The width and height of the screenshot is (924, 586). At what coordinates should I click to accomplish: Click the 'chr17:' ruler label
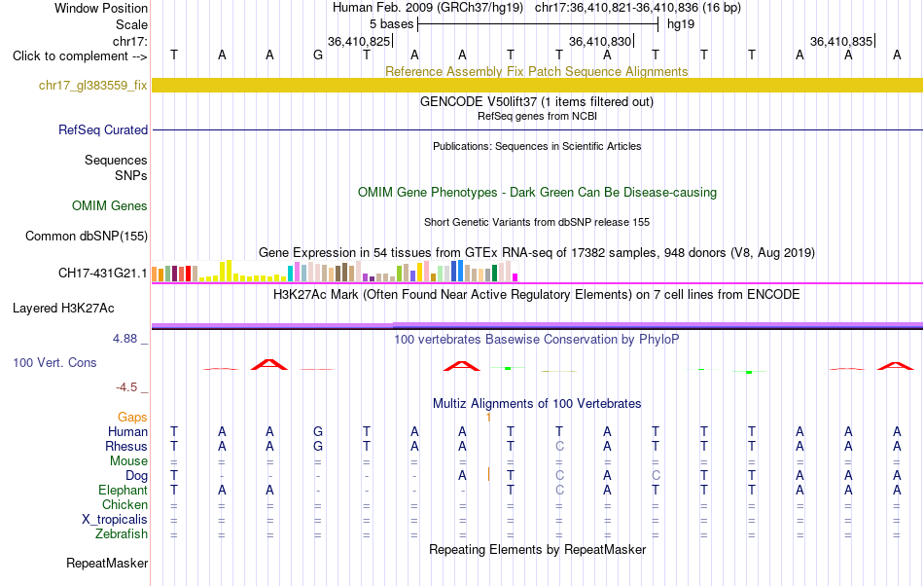click(x=129, y=41)
